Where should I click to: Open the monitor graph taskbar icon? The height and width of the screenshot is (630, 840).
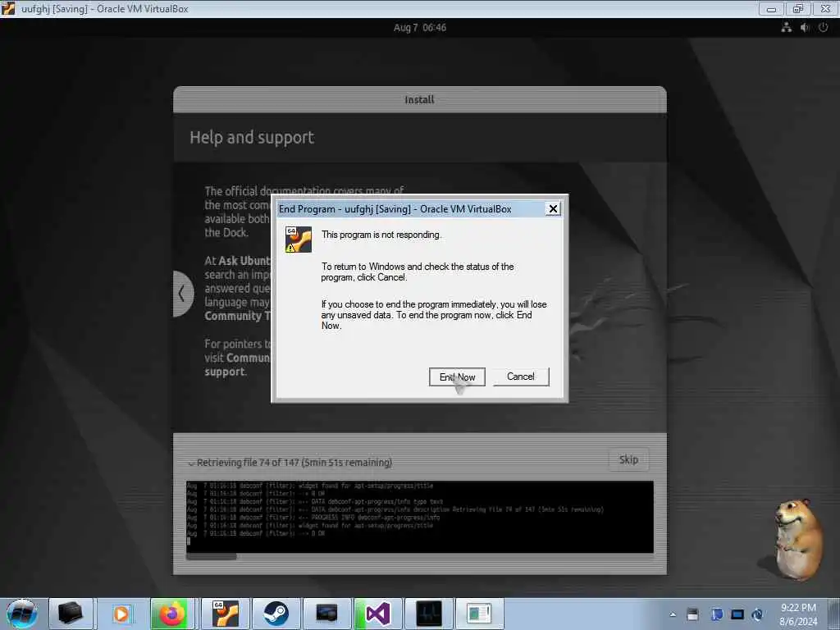pyautogui.click(x=428, y=614)
